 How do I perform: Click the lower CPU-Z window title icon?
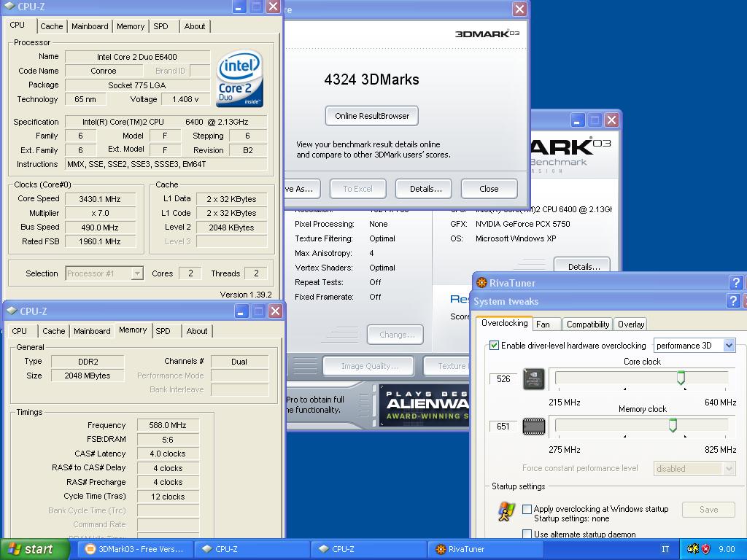click(12, 311)
